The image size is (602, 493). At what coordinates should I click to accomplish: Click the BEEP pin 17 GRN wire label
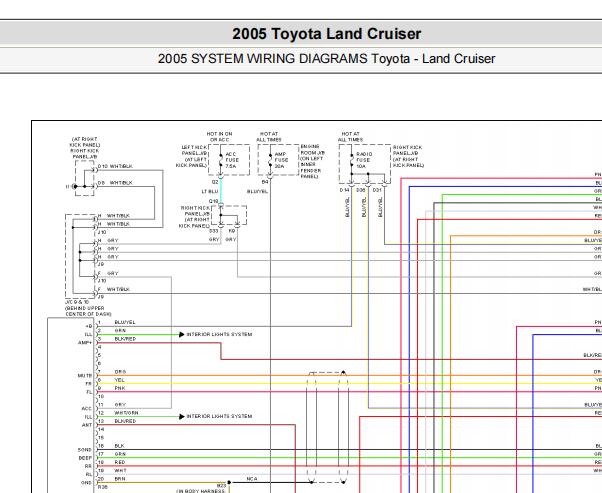[x=119, y=454]
